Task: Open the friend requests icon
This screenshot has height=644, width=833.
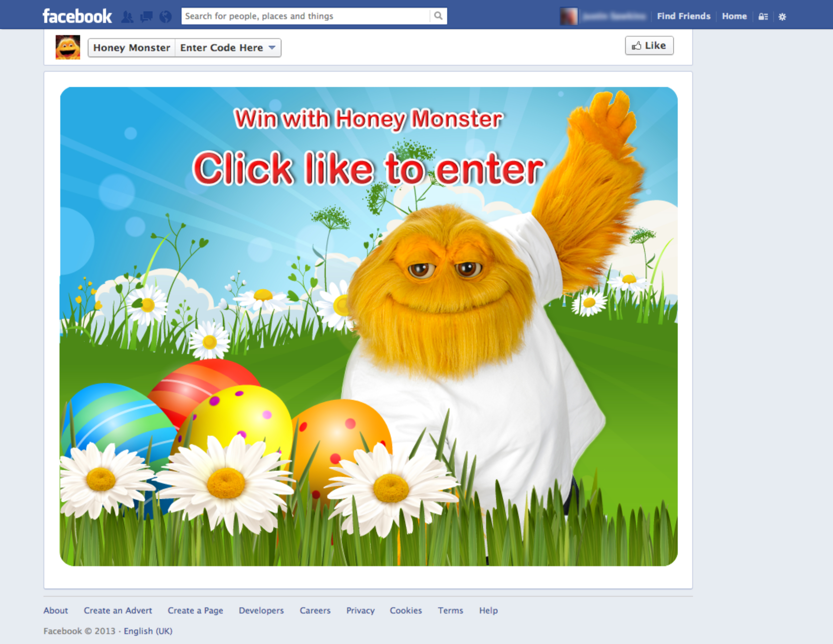Action: coord(127,17)
